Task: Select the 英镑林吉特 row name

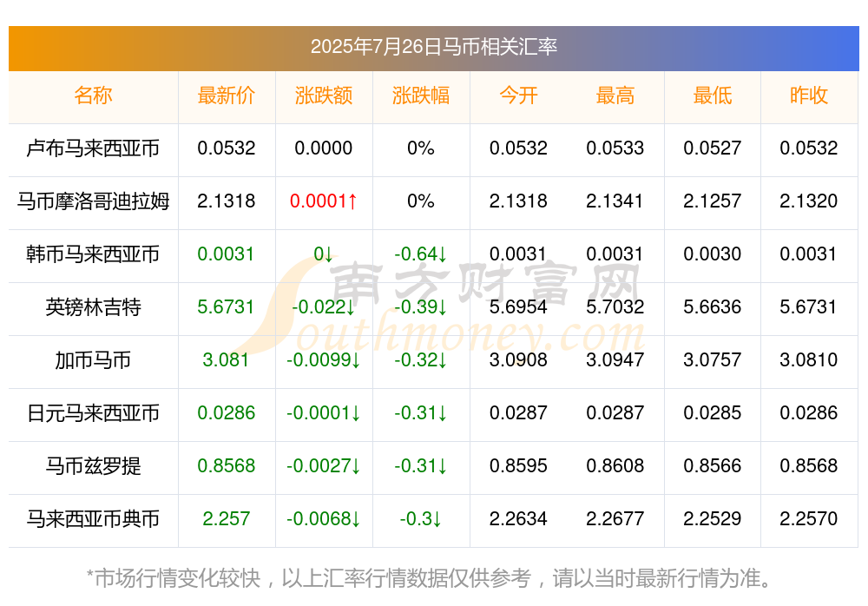Action: tap(93, 306)
